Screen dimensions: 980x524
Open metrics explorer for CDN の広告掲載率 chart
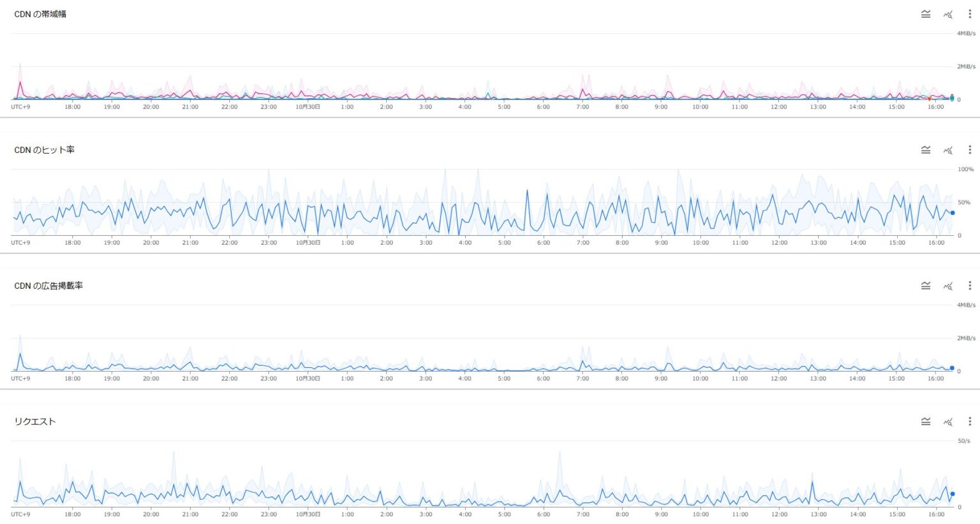point(948,286)
